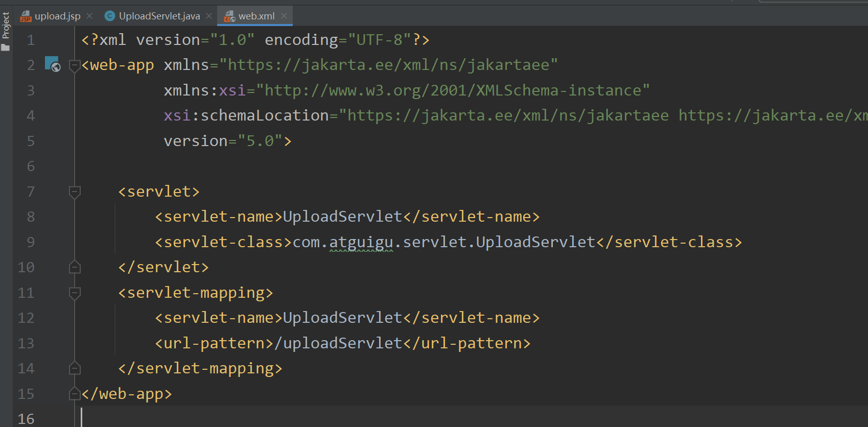
Task: Click the opening <servlet> tag
Action: click(x=159, y=192)
